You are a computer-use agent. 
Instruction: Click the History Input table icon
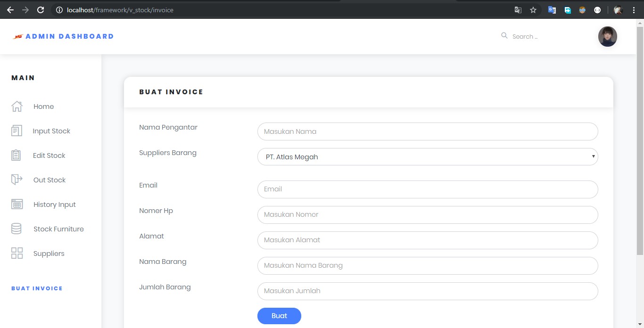(17, 205)
